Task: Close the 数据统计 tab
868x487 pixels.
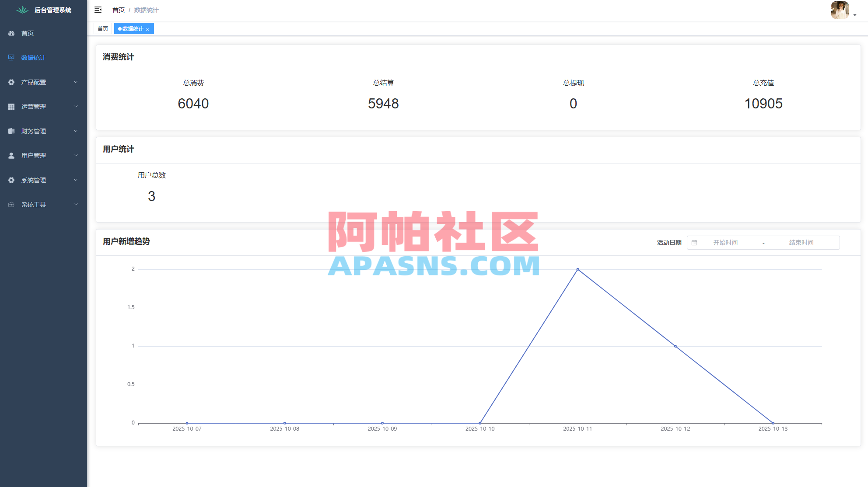Action: tap(148, 28)
